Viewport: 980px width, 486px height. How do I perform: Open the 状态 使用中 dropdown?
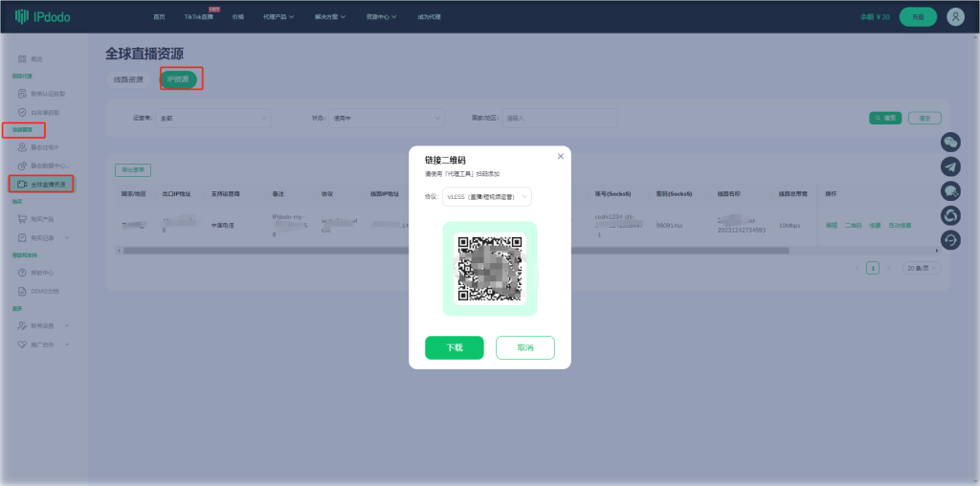click(387, 118)
